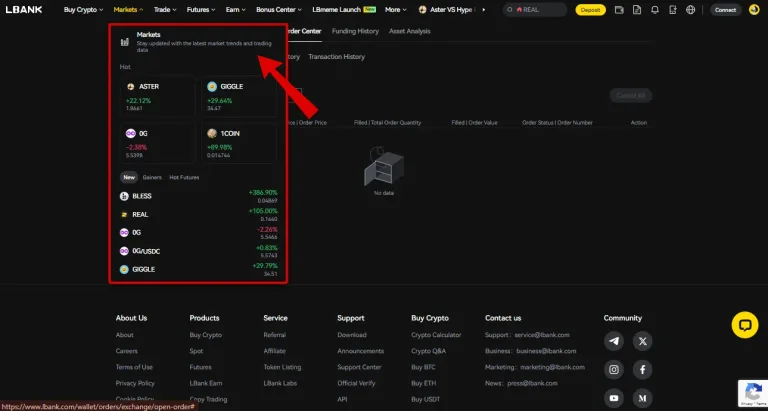Open the Terms of Use footer link
The width and height of the screenshot is (768, 411).
(134, 367)
